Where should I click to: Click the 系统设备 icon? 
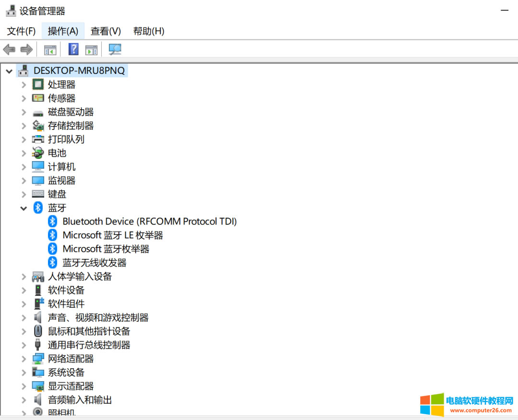click(x=38, y=372)
